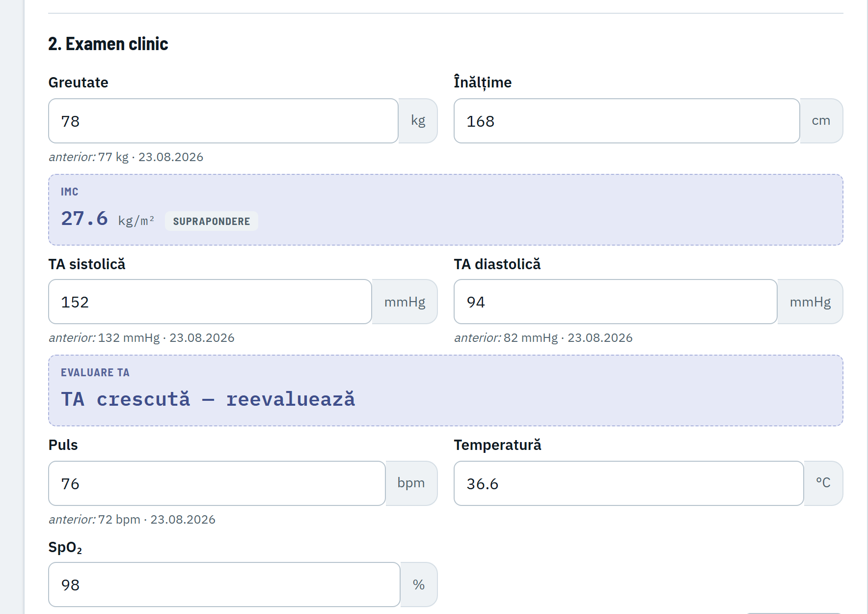
Task: Click the 27.6 IMC value
Action: (84, 219)
